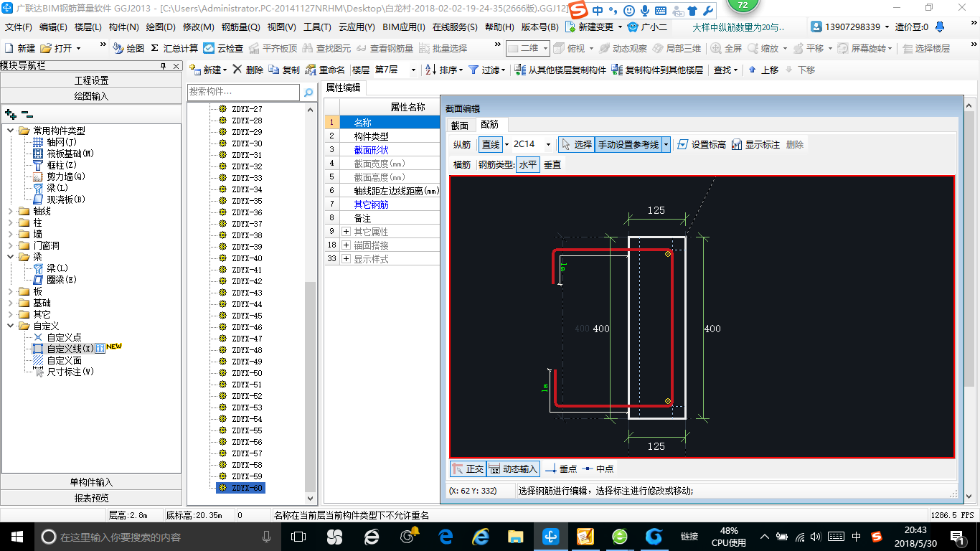Expand the 轴线 tree folder
The height and width of the screenshot is (551, 980).
[x=11, y=211]
